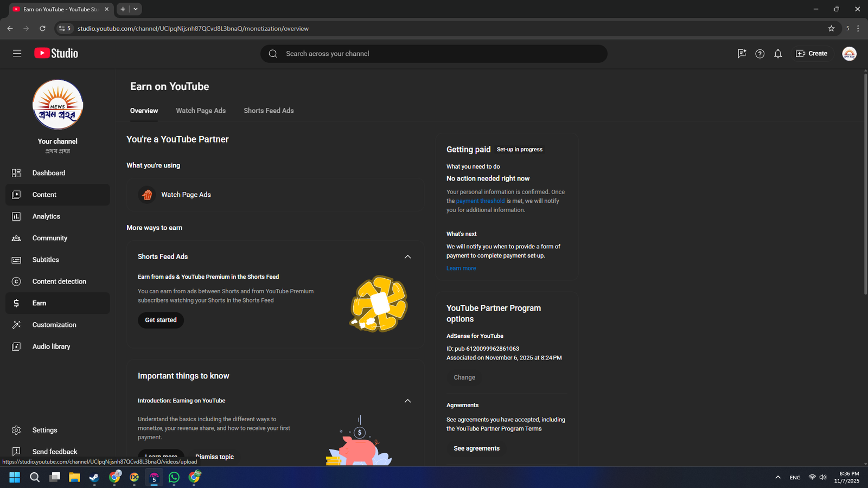Click the AdSense ID pub-6120099962861063 text

(483, 349)
